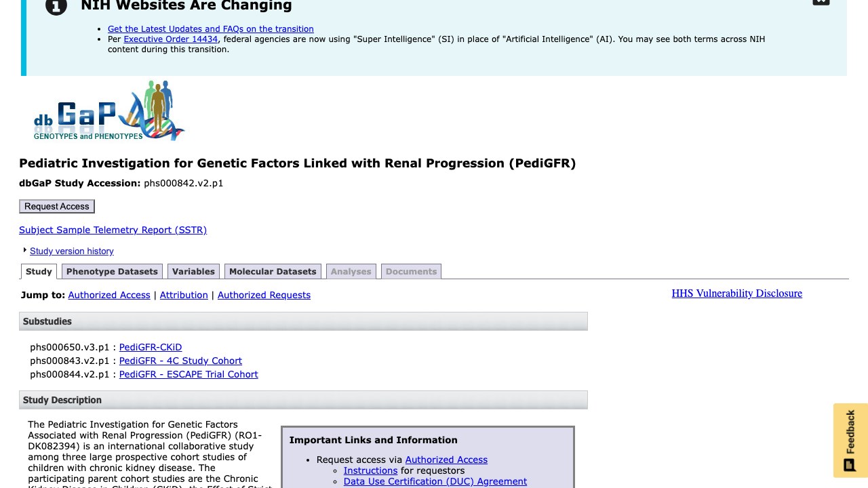Expand Study version history triangle
This screenshot has height=488, width=868.
point(25,250)
